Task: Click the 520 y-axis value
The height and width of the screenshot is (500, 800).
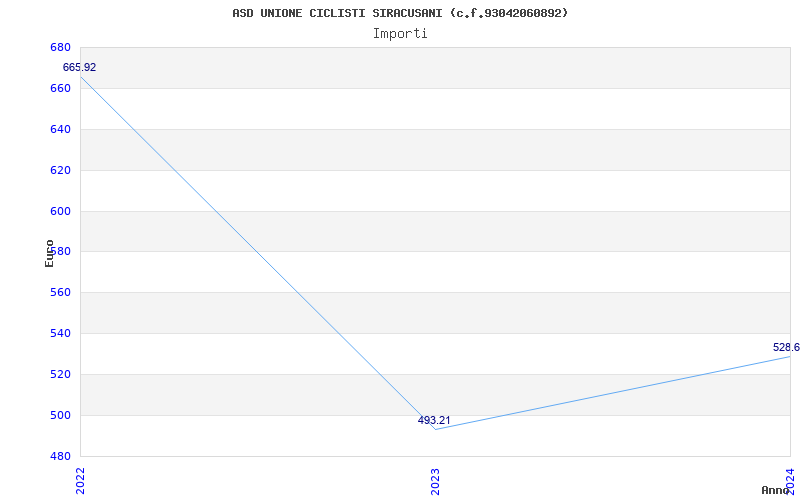Action: [60, 374]
